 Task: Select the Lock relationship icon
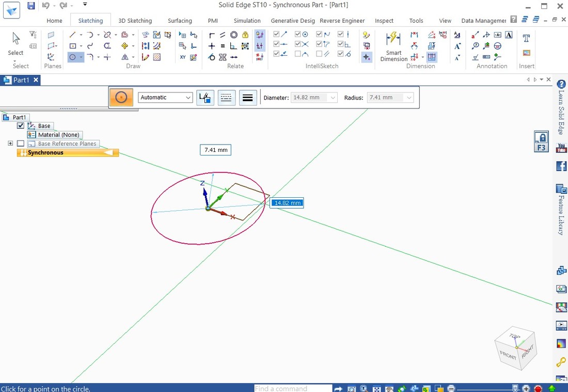pyautogui.click(x=245, y=35)
